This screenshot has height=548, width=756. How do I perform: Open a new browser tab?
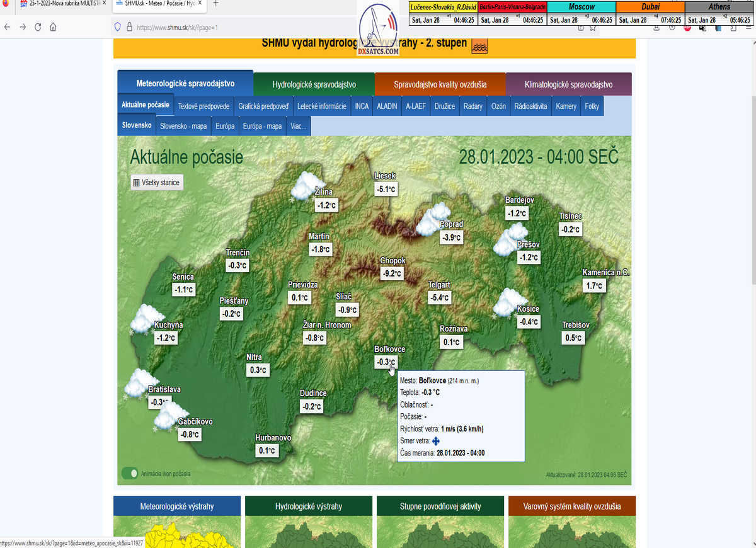click(x=215, y=4)
